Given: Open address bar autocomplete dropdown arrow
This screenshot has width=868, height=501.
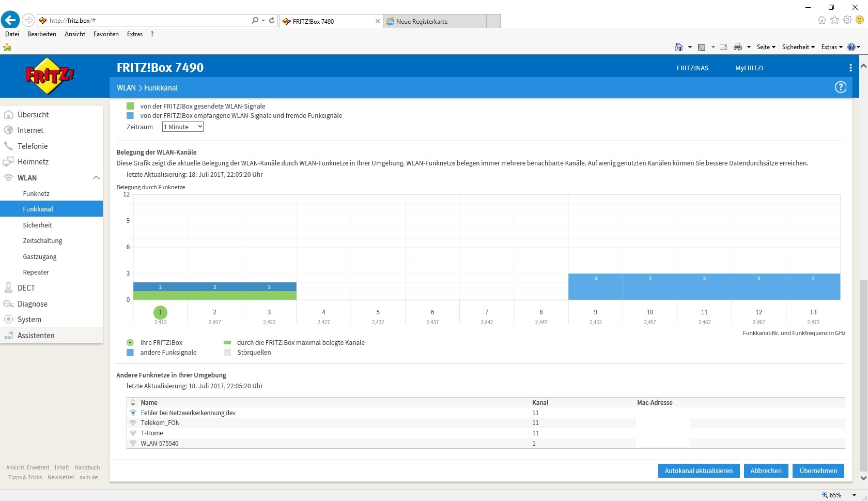Looking at the screenshot, I should tap(263, 20).
